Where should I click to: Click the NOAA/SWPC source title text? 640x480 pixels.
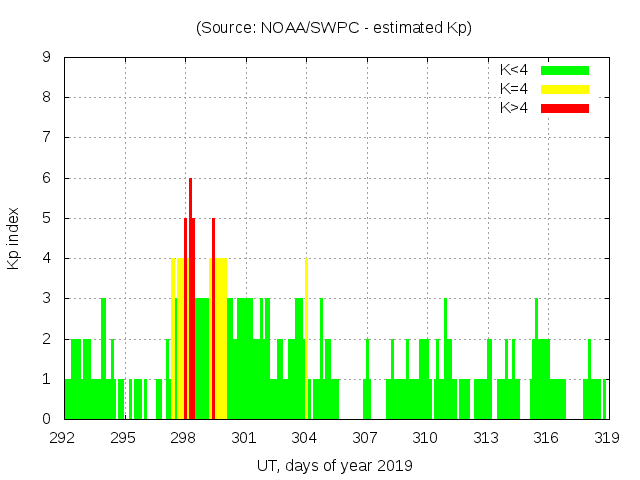click(x=334, y=28)
